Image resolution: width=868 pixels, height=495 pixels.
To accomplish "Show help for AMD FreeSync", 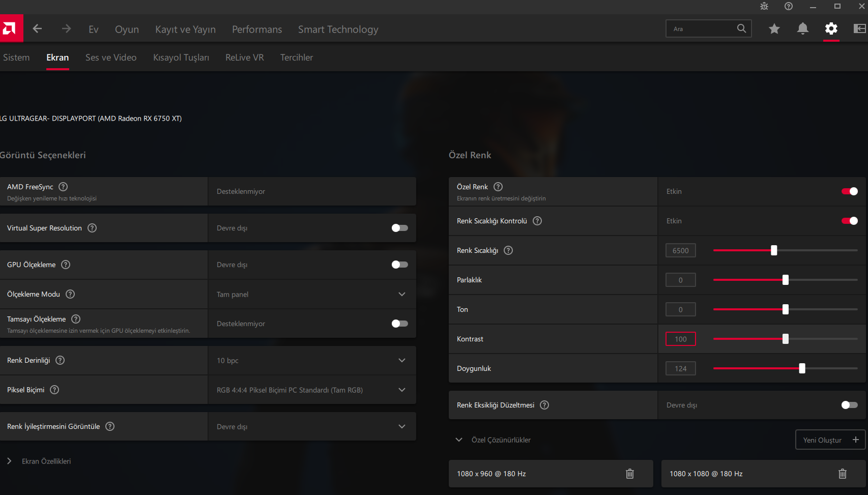I will click(63, 187).
